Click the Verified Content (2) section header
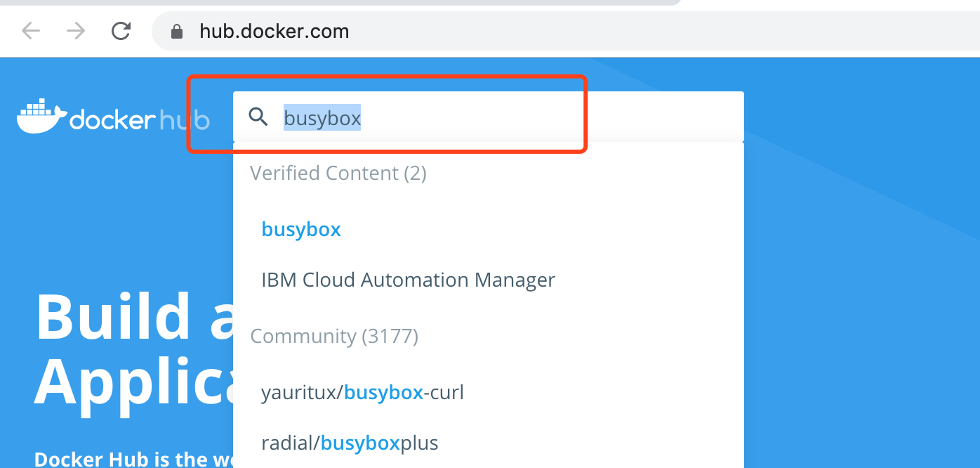The image size is (980, 468). coord(338,173)
